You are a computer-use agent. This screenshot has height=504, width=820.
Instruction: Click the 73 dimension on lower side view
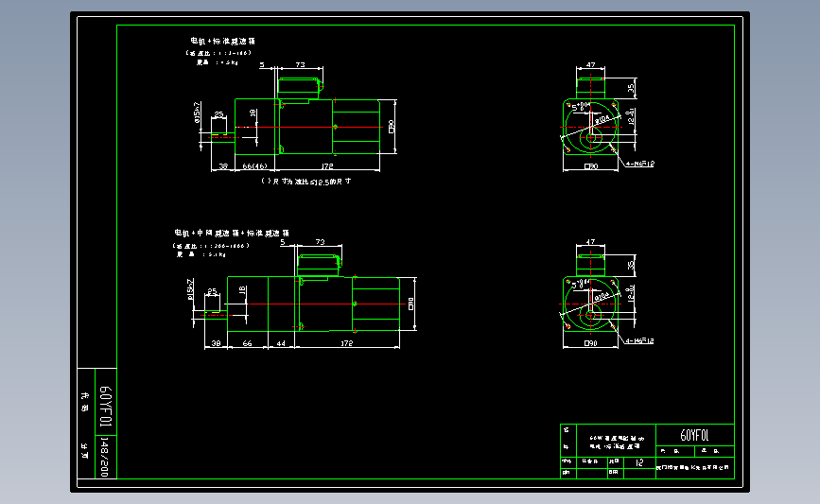(320, 242)
